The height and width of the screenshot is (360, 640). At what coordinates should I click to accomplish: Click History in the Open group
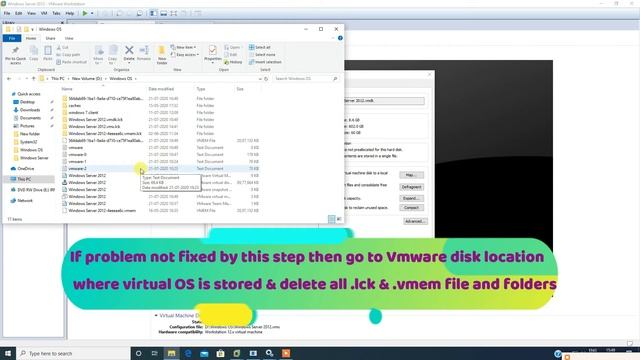(233, 62)
